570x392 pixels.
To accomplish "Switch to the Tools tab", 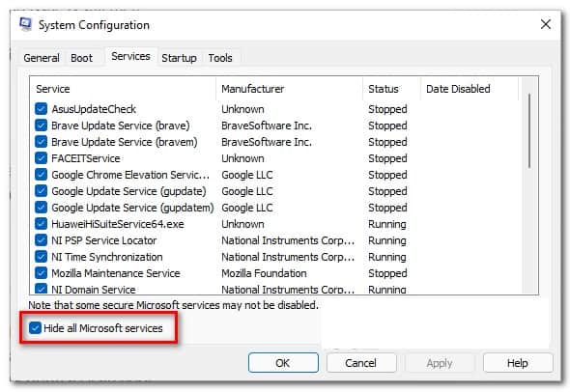I will pyautogui.click(x=220, y=58).
